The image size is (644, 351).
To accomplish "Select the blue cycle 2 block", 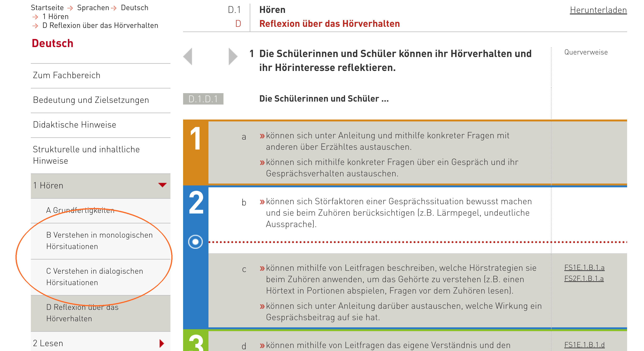I will [x=196, y=257].
